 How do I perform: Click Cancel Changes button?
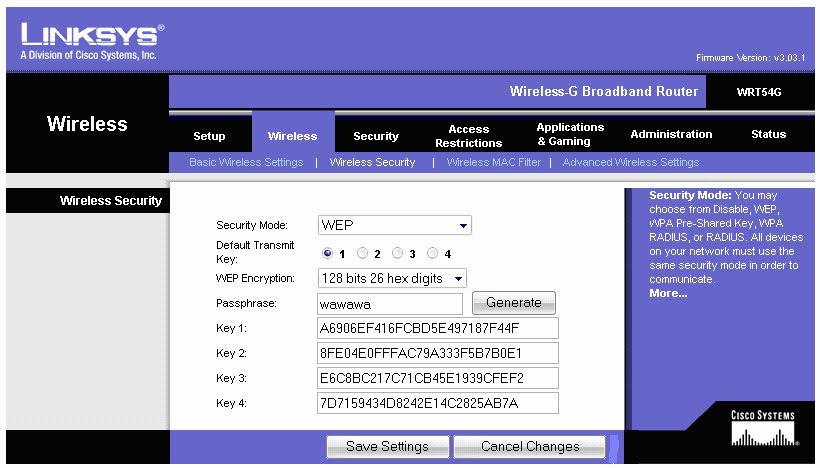[530, 447]
